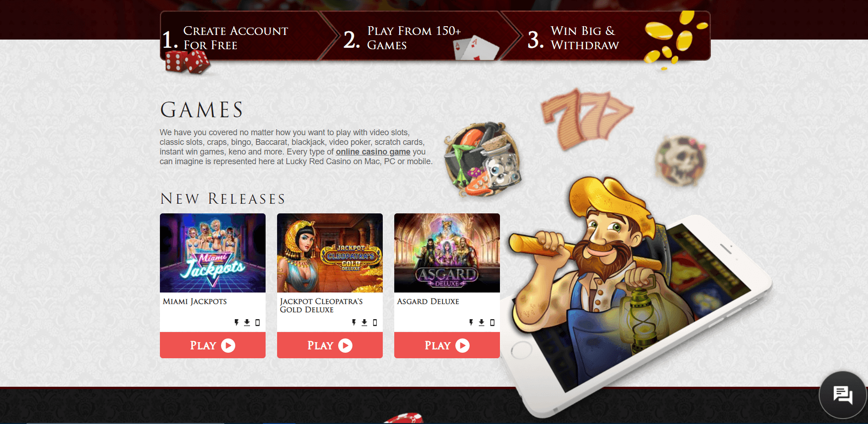This screenshot has width=868, height=424.
Task: Open the Asgard Deluxe thumbnail image
Action: coord(447,253)
